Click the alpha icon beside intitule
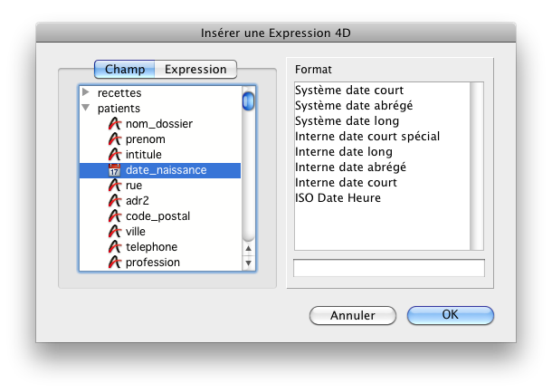 point(114,155)
